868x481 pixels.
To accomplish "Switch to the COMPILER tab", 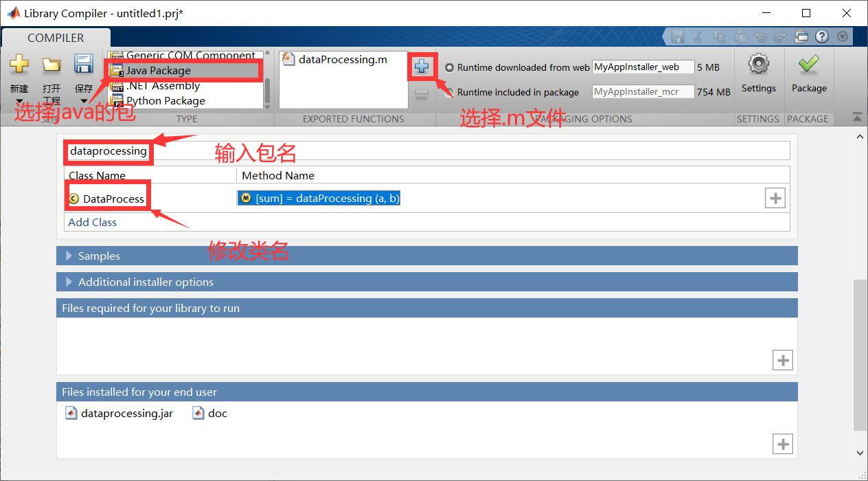I will tap(56, 38).
